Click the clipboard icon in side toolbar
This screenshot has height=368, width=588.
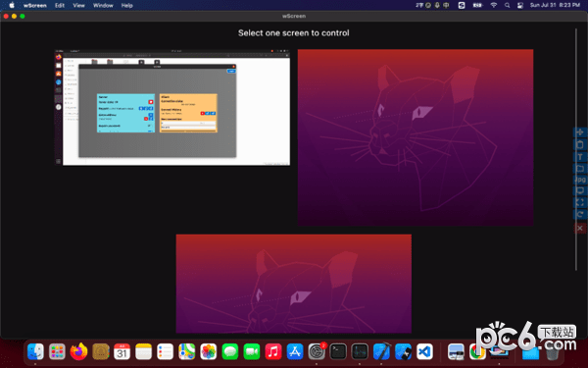click(x=580, y=144)
